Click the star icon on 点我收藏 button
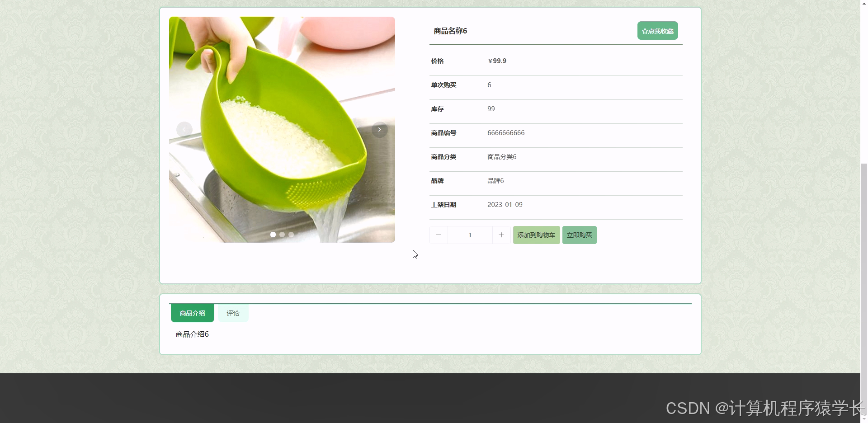 coord(644,31)
